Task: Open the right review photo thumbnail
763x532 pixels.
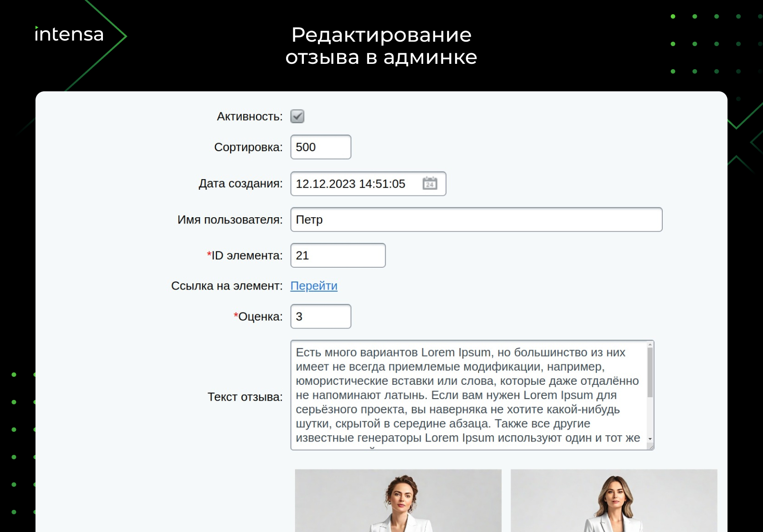Action: 614,501
